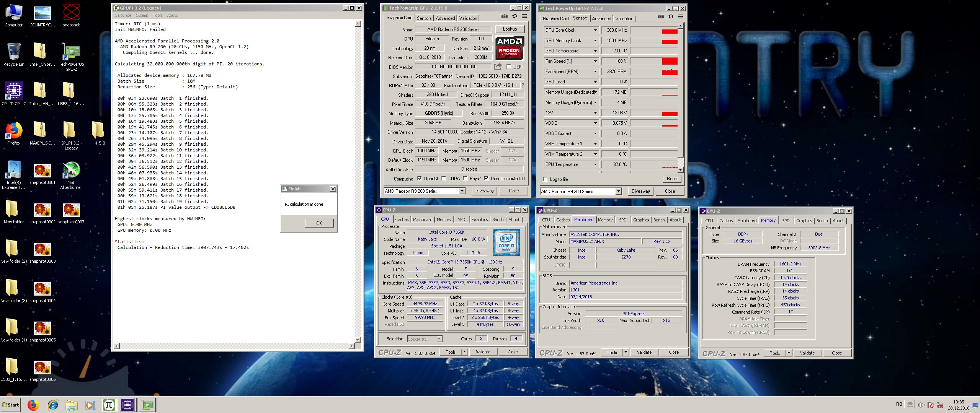Viewport: 980px width, 413px height.
Task: Switch to Caches tab in CPU-Z CPU window
Action: click(402, 220)
